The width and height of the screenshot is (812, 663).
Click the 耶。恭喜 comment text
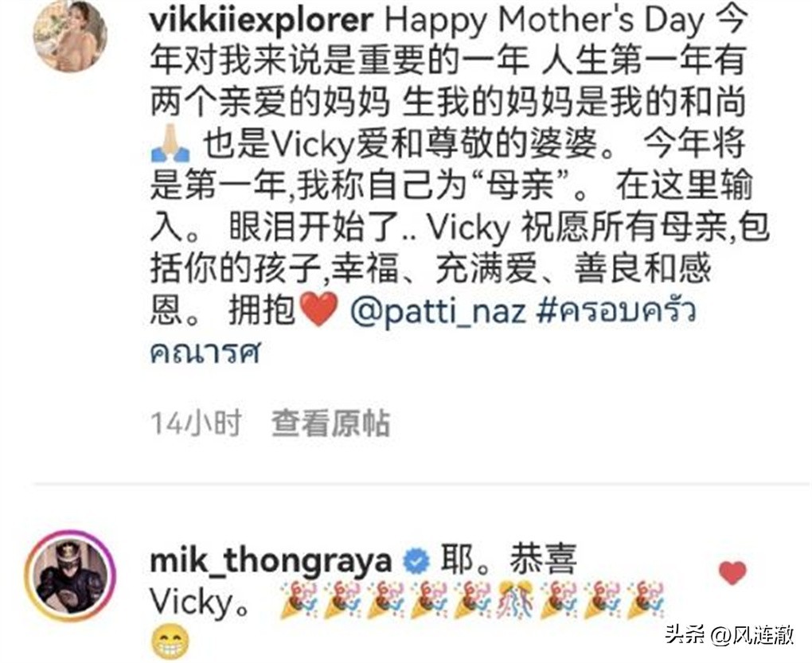click(509, 560)
